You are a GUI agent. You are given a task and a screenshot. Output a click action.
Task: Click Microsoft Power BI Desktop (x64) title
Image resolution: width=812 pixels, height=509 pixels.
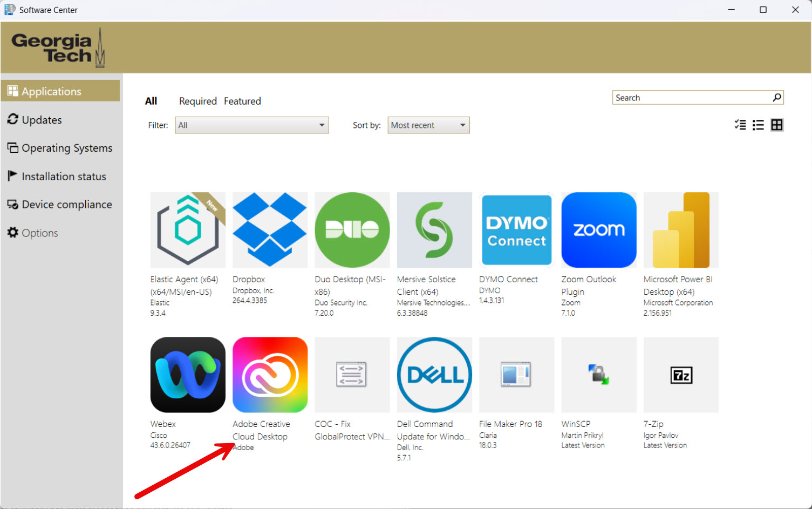click(678, 286)
